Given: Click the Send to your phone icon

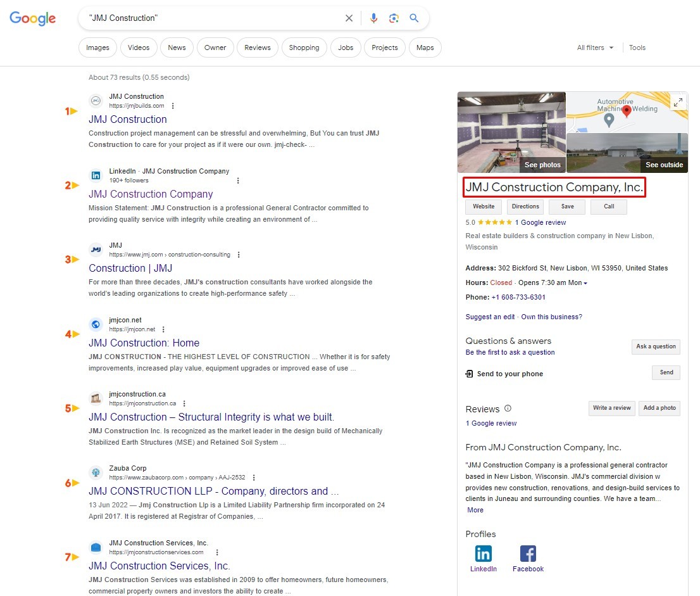Looking at the screenshot, I should (x=469, y=374).
